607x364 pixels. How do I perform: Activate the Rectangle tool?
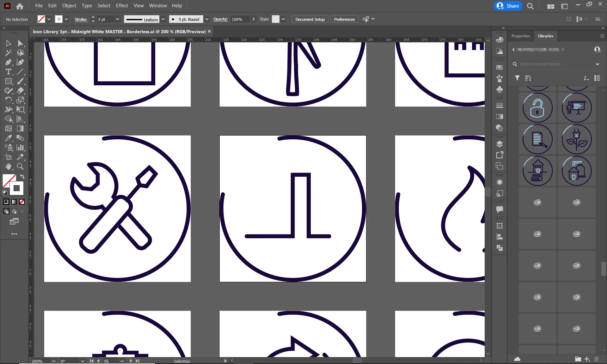point(9,81)
